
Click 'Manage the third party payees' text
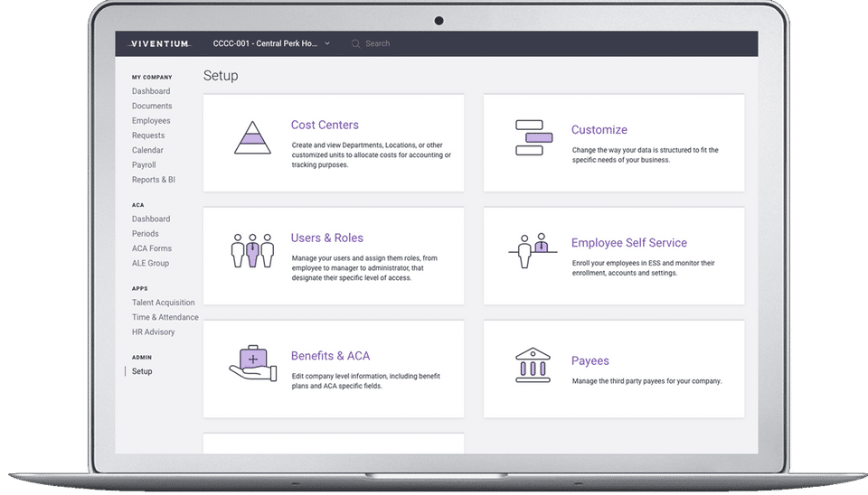point(646,381)
